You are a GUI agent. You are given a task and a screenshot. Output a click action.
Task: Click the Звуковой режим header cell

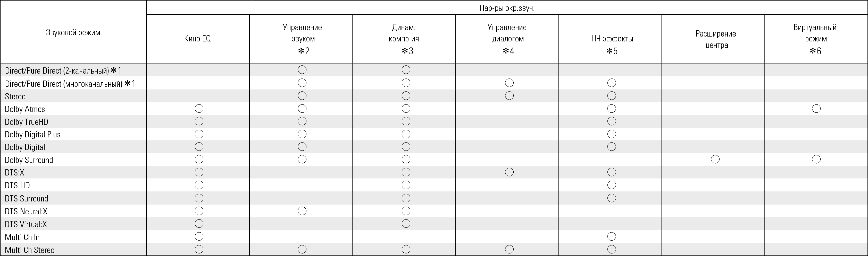coord(73,33)
